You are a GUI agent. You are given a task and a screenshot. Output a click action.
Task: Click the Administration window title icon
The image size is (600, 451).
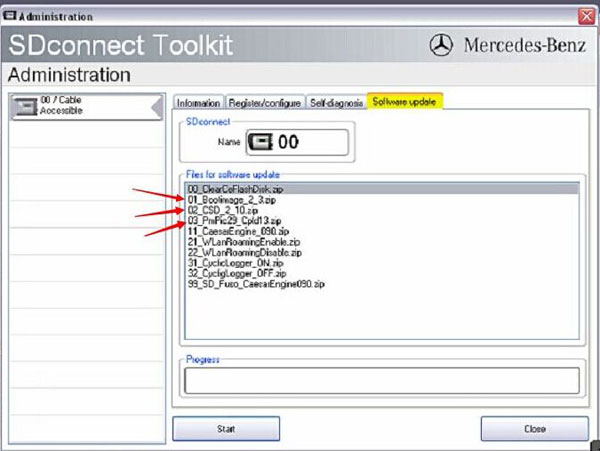(x=10, y=16)
